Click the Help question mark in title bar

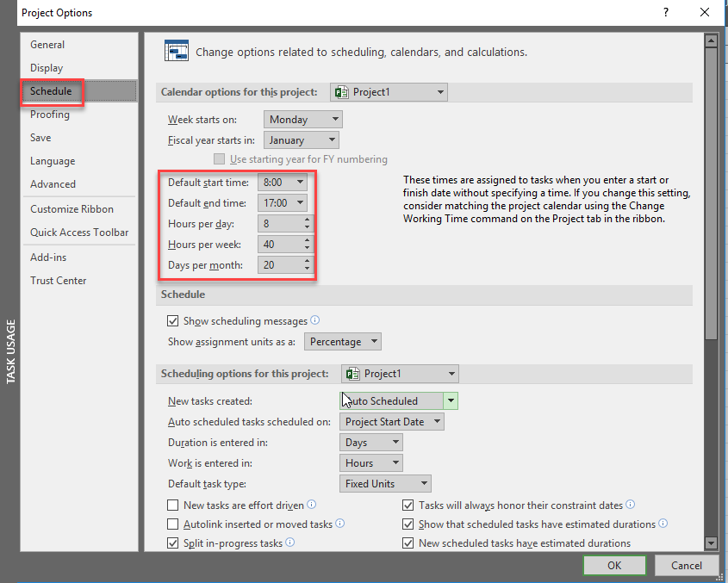[x=666, y=13]
